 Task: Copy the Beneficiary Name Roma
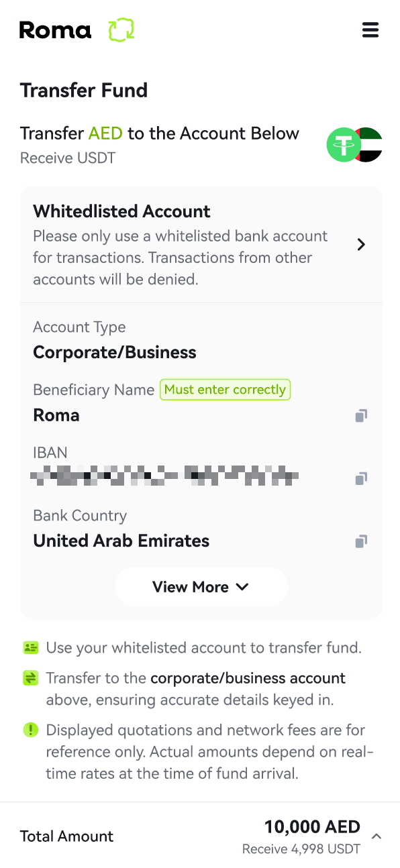tap(361, 416)
